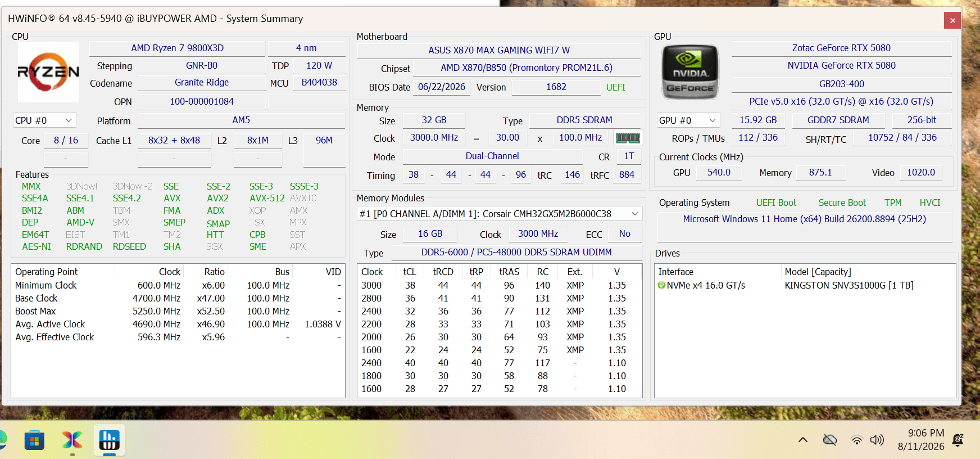The width and height of the screenshot is (980, 459).
Task: Click the HWiNFO taskbar icon
Action: pyautogui.click(x=109, y=440)
